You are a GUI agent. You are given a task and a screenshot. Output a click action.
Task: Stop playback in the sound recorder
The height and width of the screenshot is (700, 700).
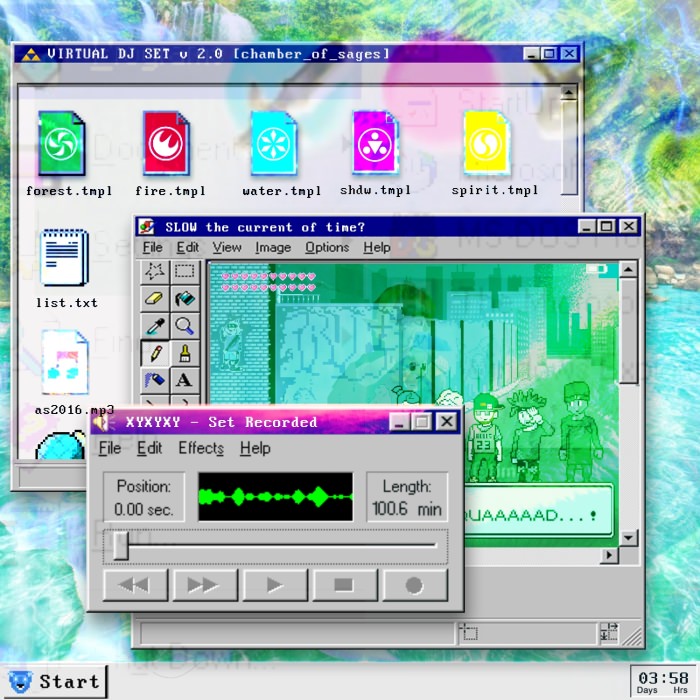point(345,585)
